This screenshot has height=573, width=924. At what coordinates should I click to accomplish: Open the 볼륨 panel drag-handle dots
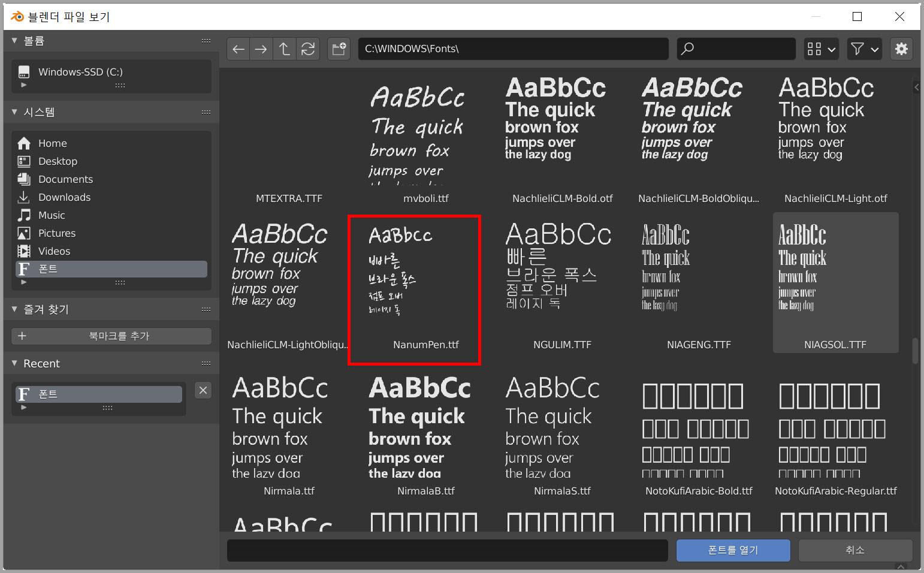206,41
